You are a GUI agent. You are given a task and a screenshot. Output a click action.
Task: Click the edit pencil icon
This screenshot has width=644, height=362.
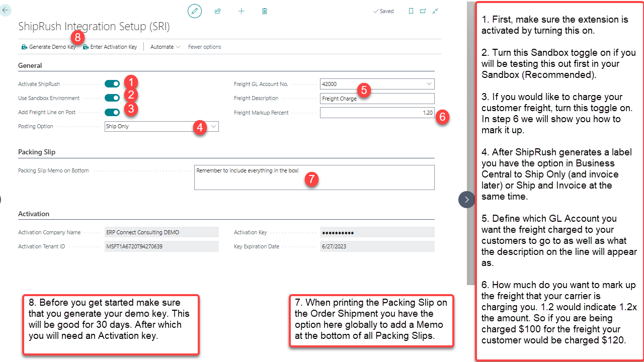pyautogui.click(x=195, y=11)
